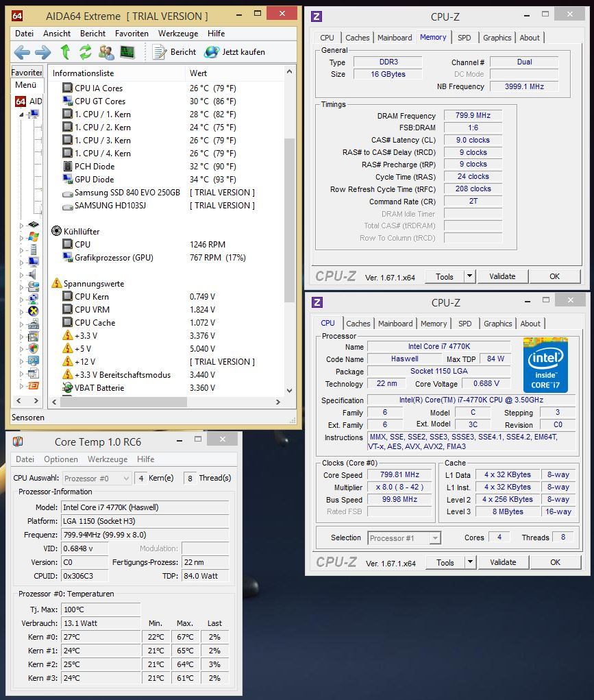The height and width of the screenshot is (700, 594).
Task: Select the security shield icon in AIDA64 tree
Action: click(34, 348)
